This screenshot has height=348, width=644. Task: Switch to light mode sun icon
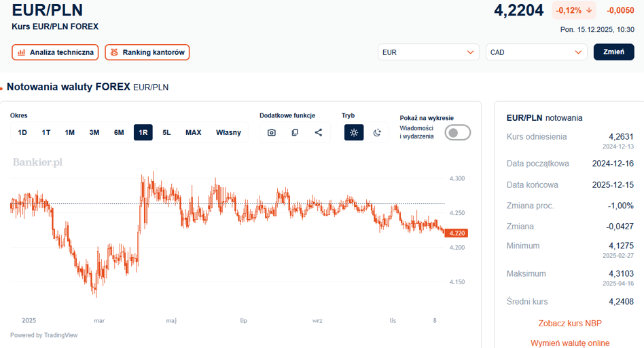coord(354,132)
